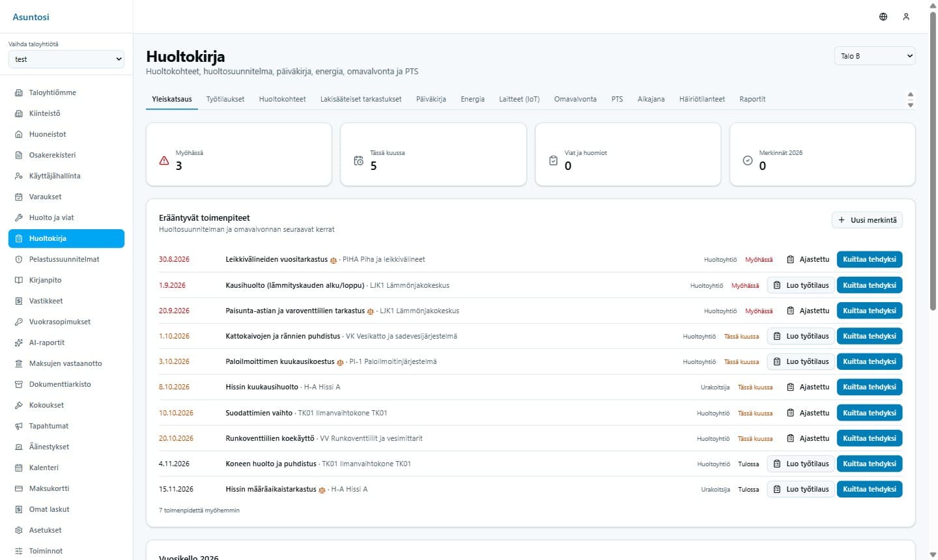938x560 pixels.
Task: Create work order for Kausihuolto
Action: click(x=801, y=285)
